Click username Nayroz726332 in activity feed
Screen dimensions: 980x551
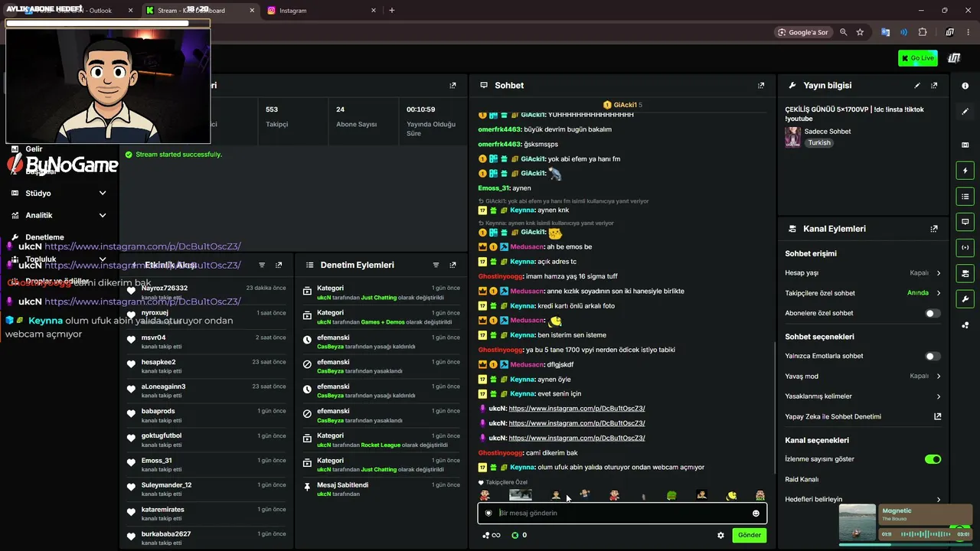click(165, 289)
